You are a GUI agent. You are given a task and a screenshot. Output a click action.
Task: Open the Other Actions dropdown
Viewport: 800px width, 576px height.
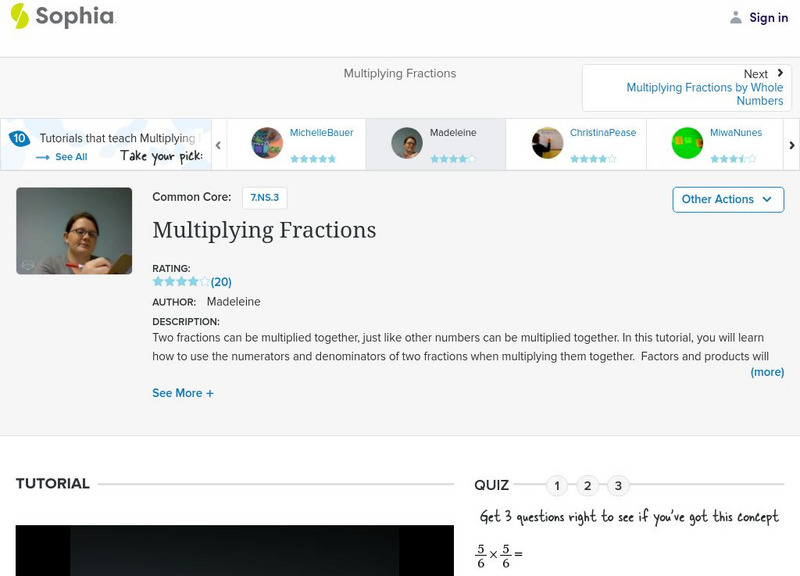pos(727,199)
